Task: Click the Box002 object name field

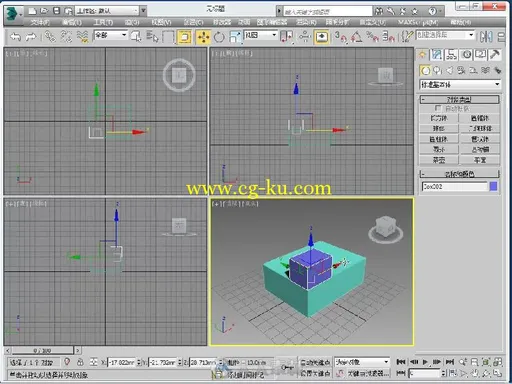Action: tap(454, 186)
